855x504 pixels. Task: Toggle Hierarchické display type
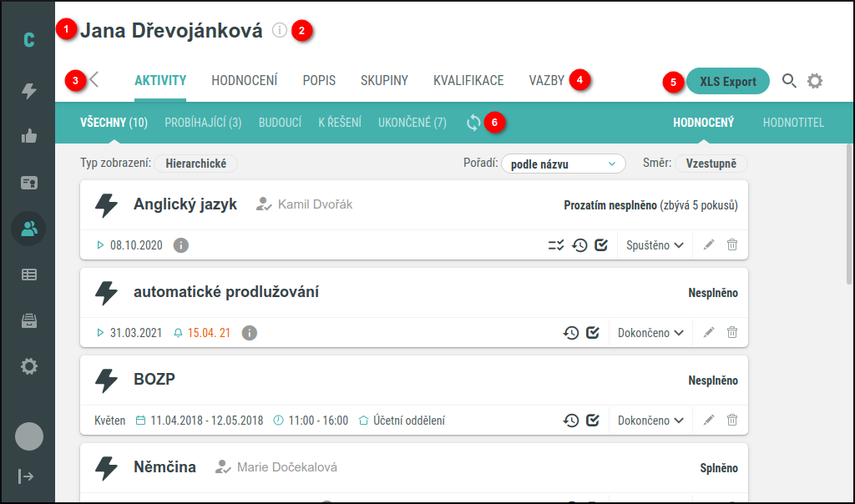tap(196, 164)
